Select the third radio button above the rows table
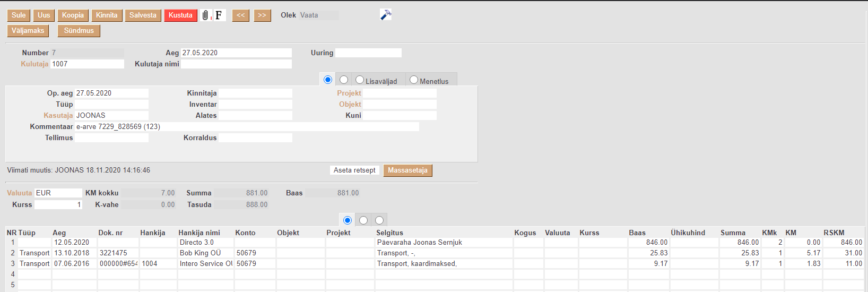Image resolution: width=868 pixels, height=292 pixels. 379,220
